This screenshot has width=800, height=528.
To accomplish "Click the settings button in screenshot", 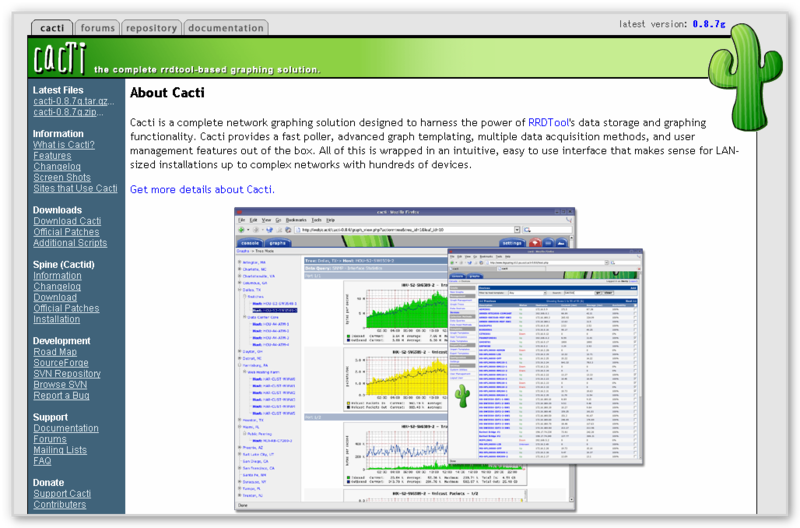I will [512, 243].
